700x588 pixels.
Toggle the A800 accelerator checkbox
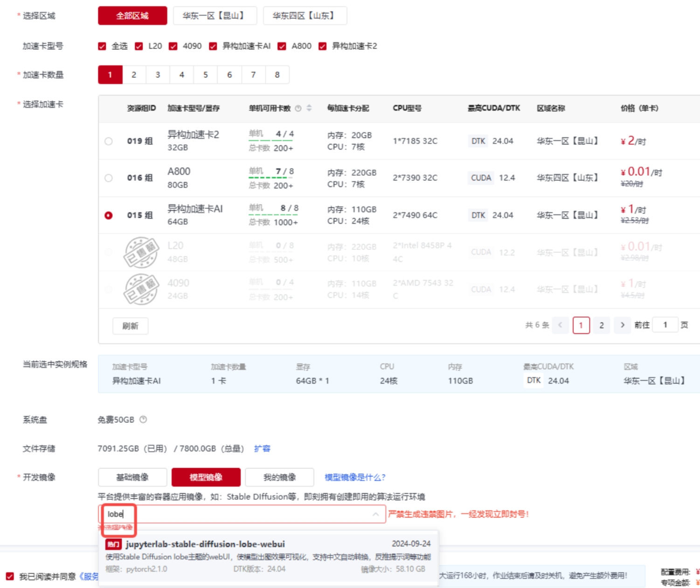282,46
